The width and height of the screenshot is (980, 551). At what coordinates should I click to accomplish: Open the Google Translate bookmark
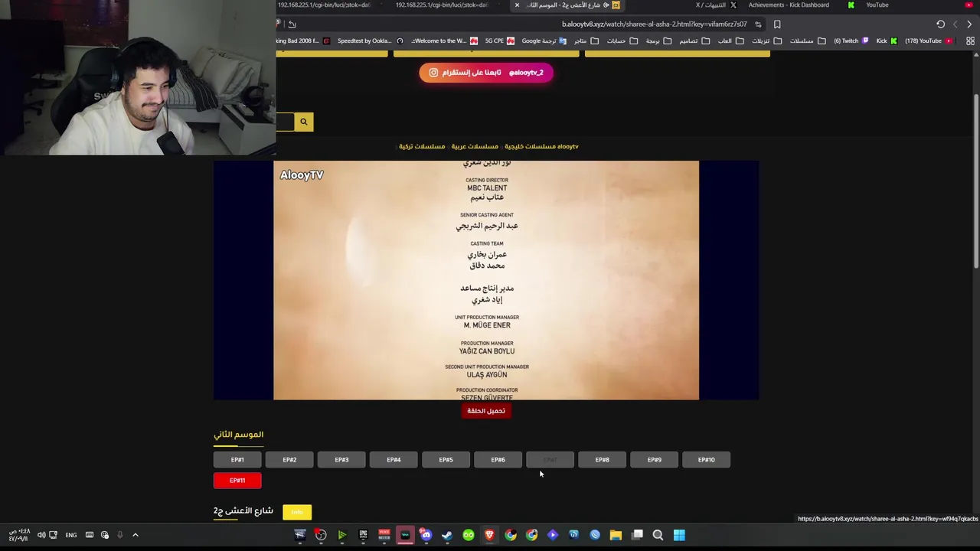[x=544, y=41]
